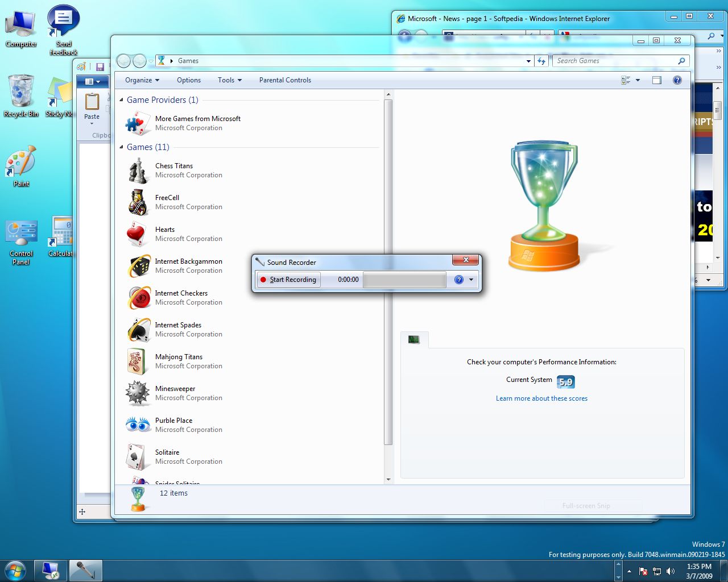Open the view options dropdown arrow

pyautogui.click(x=638, y=80)
